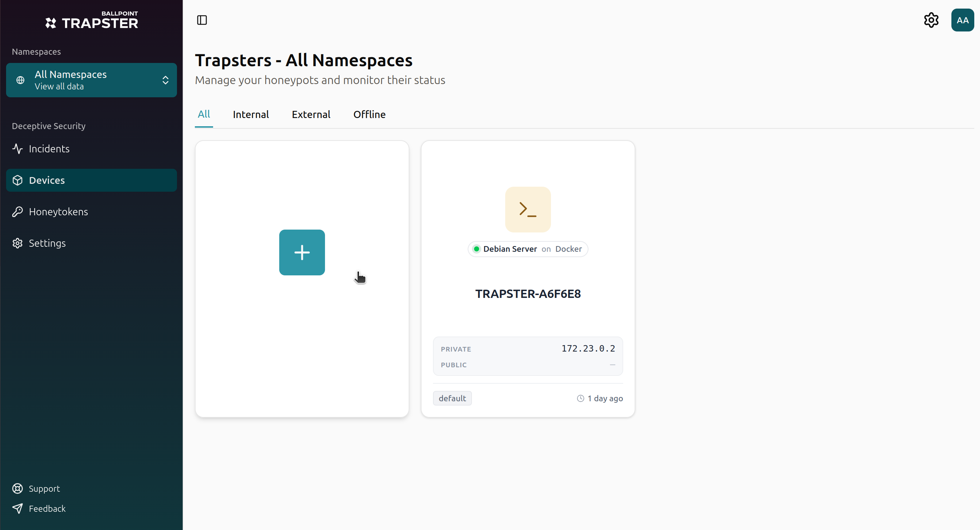
Task: Open Settings in the sidebar
Action: (x=92, y=243)
